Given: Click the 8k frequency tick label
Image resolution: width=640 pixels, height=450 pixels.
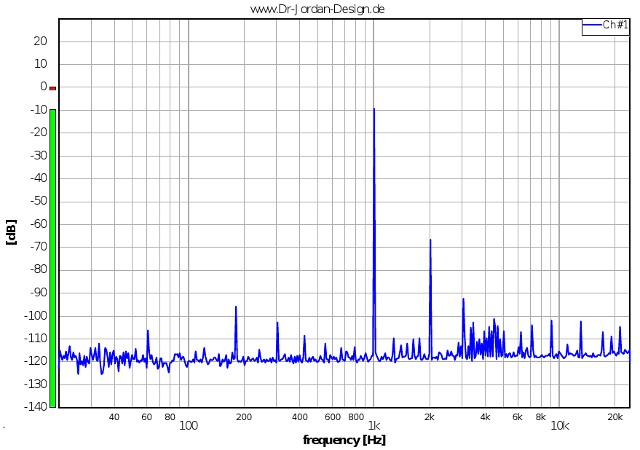Looking at the screenshot, I should pyautogui.click(x=541, y=417).
